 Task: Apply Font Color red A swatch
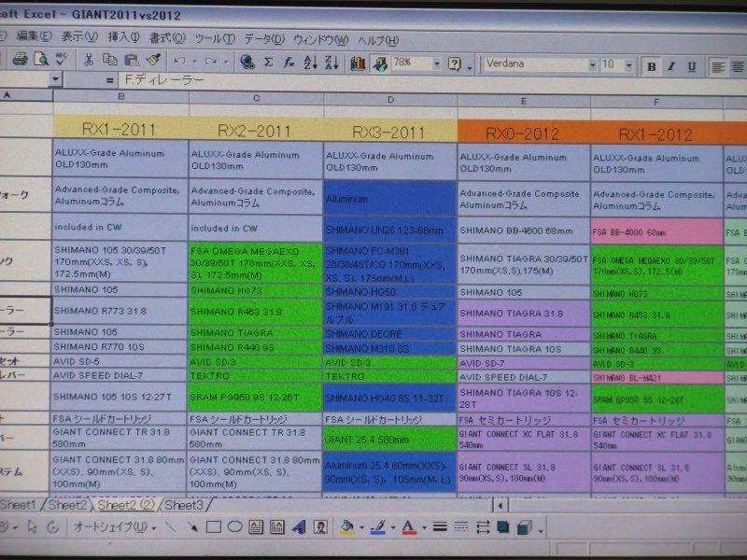pos(409,527)
